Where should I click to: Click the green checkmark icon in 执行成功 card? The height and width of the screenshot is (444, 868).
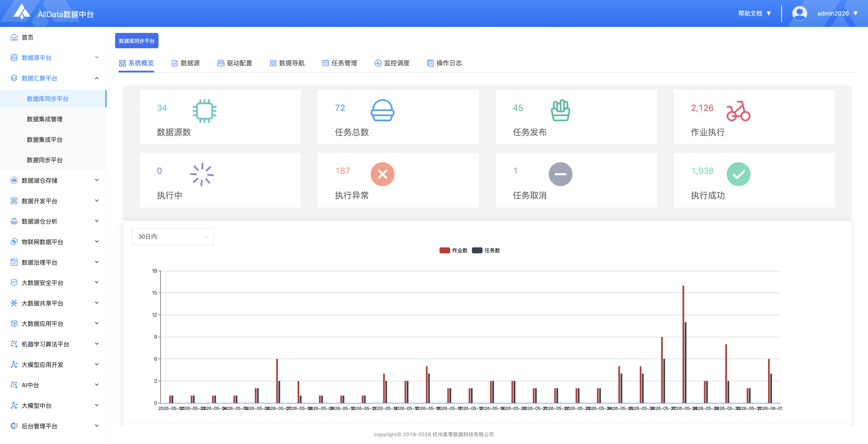738,174
